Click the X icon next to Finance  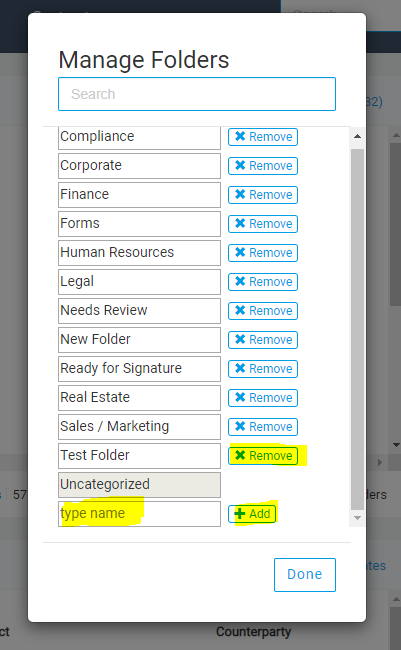(240, 194)
